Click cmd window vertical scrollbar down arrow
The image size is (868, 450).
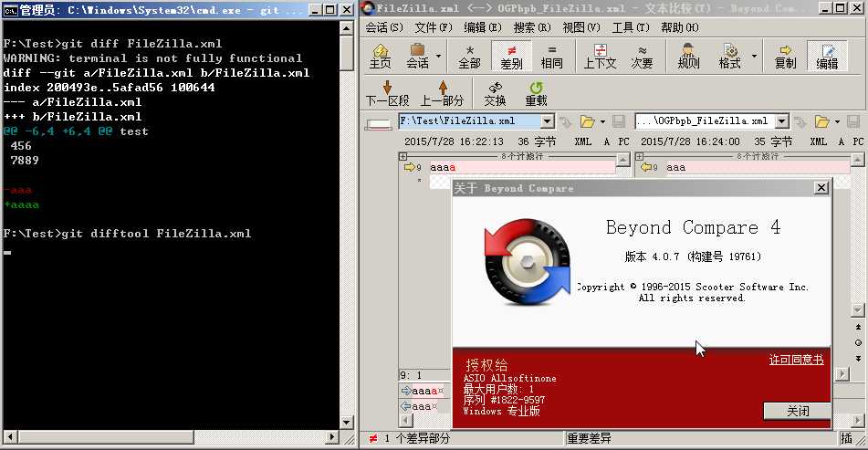coord(347,423)
